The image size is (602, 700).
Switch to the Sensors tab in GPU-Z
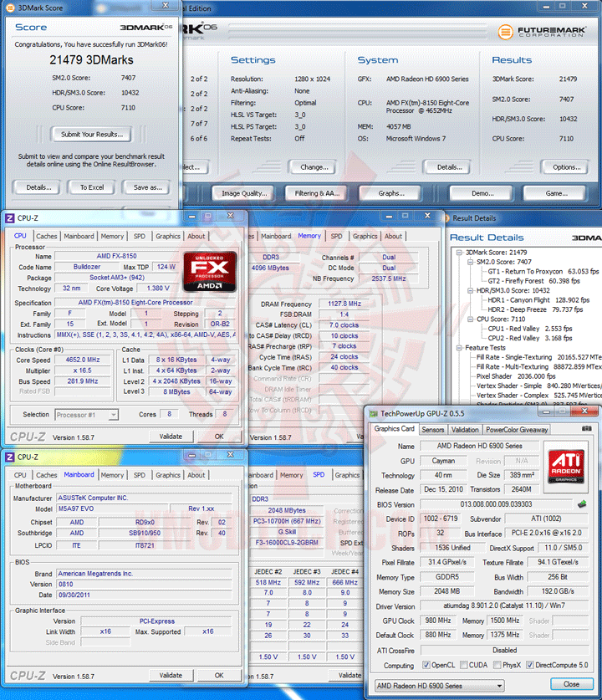click(433, 430)
